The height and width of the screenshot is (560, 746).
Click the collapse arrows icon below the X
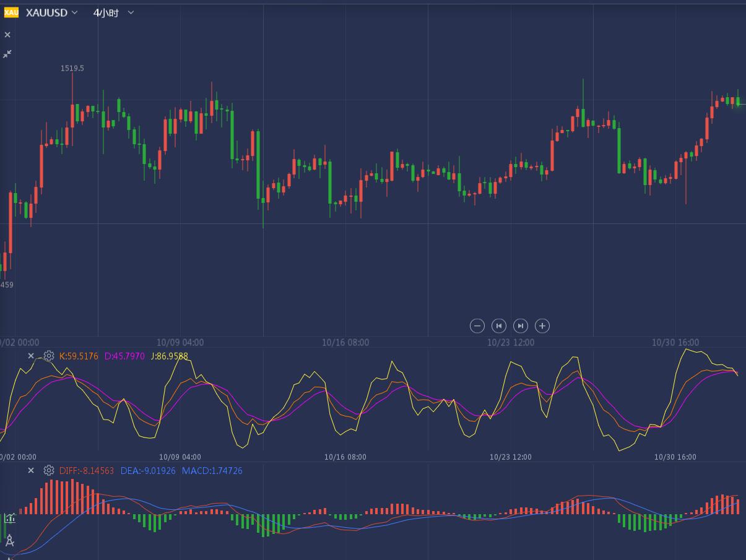[x=7, y=54]
